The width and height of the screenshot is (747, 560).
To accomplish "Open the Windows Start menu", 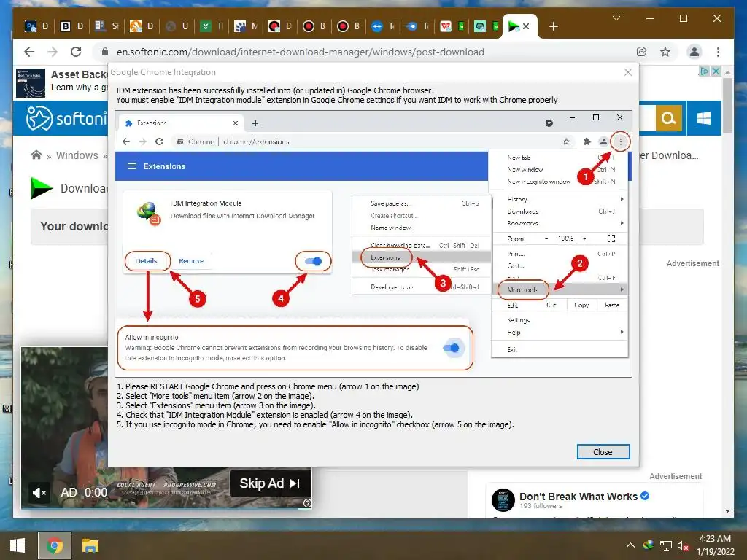I will 18,545.
